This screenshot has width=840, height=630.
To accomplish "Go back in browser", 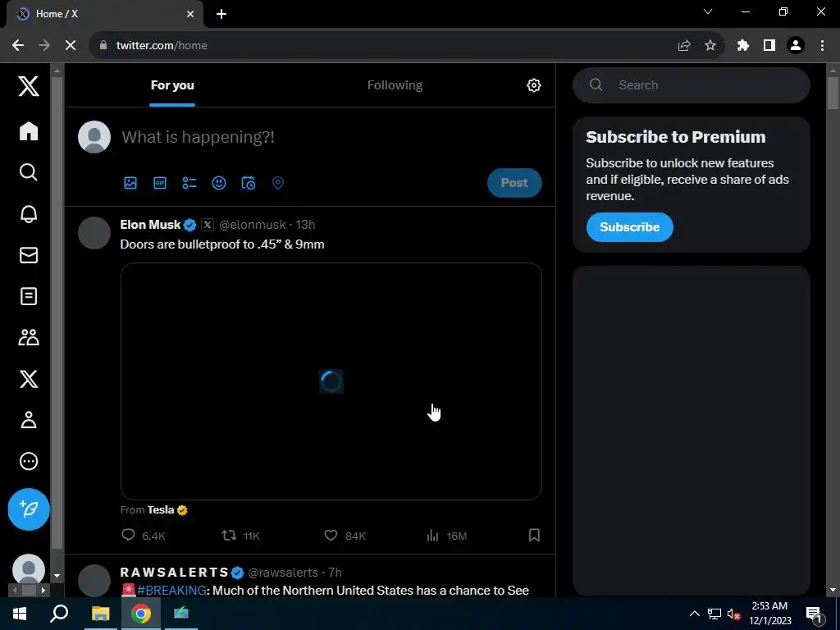I will click(18, 46).
